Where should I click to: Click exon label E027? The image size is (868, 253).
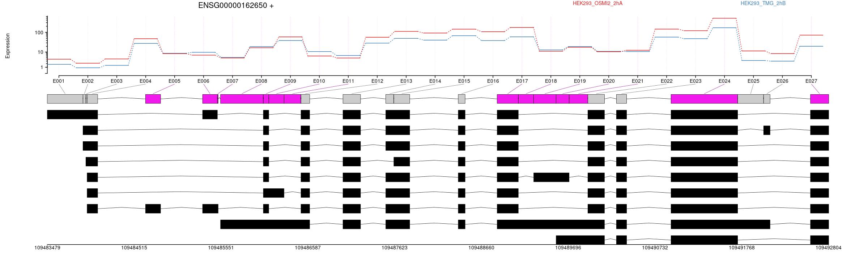coord(811,81)
